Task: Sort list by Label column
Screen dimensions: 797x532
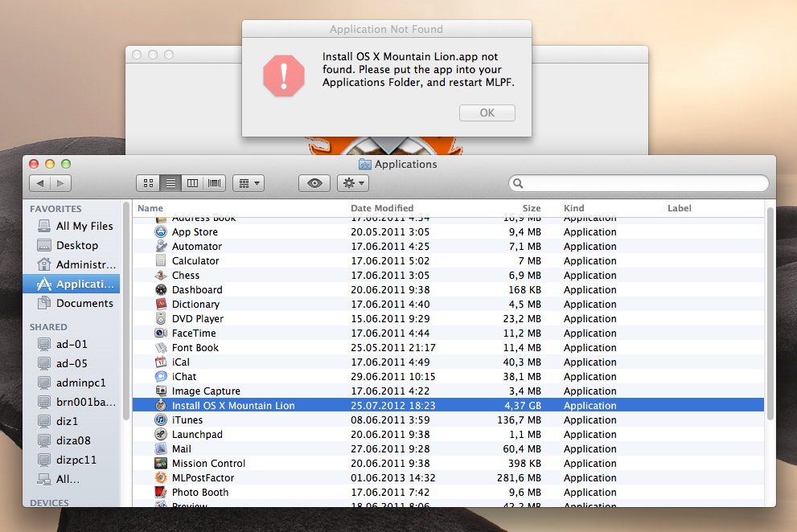Action: click(679, 208)
